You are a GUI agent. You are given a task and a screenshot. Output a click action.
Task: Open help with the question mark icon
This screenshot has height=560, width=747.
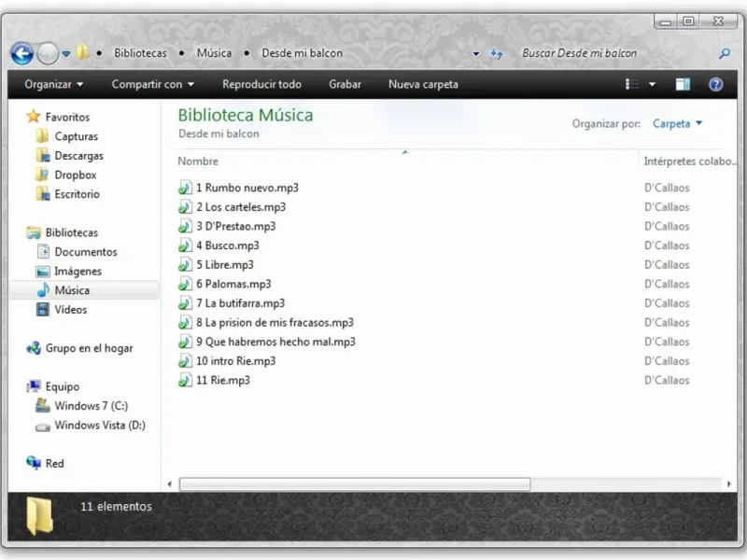coord(715,84)
